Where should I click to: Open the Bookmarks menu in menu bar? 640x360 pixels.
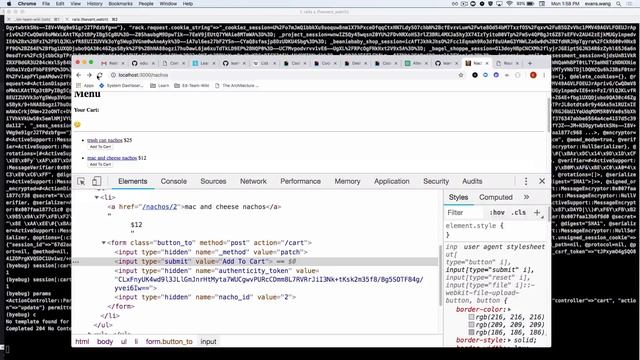point(120,4)
